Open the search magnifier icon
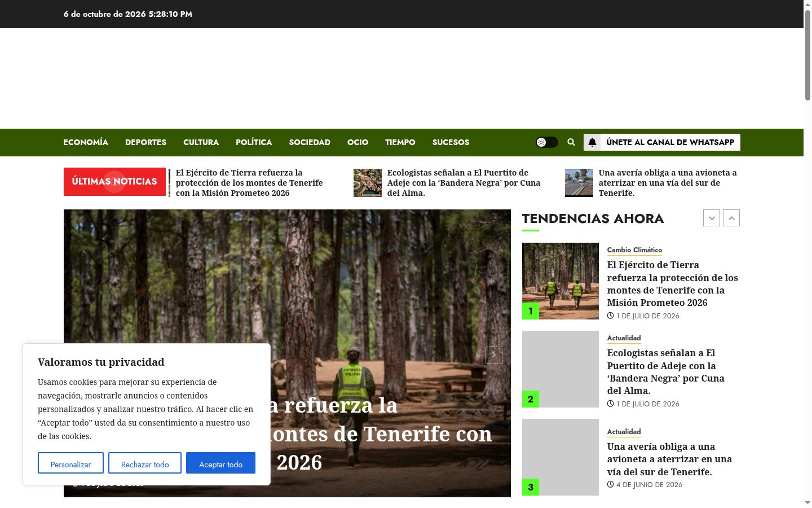The width and height of the screenshot is (812, 508). pos(571,142)
